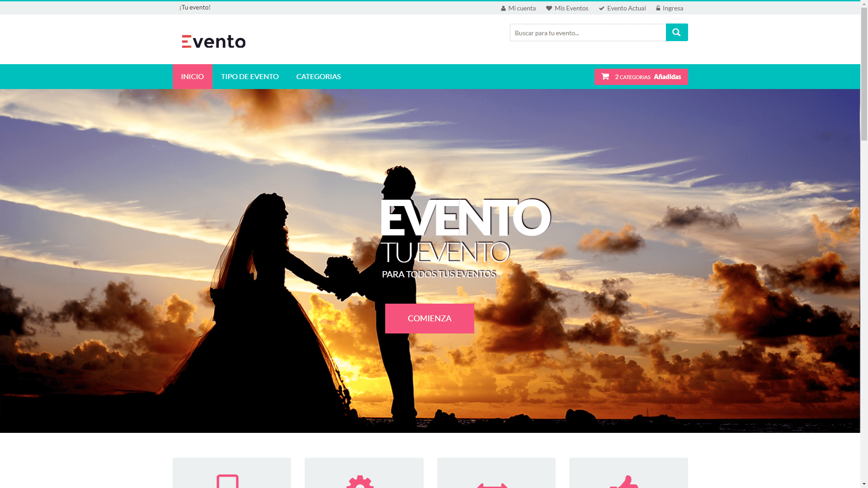Focus the Buscar para tu evento field

click(x=587, y=33)
